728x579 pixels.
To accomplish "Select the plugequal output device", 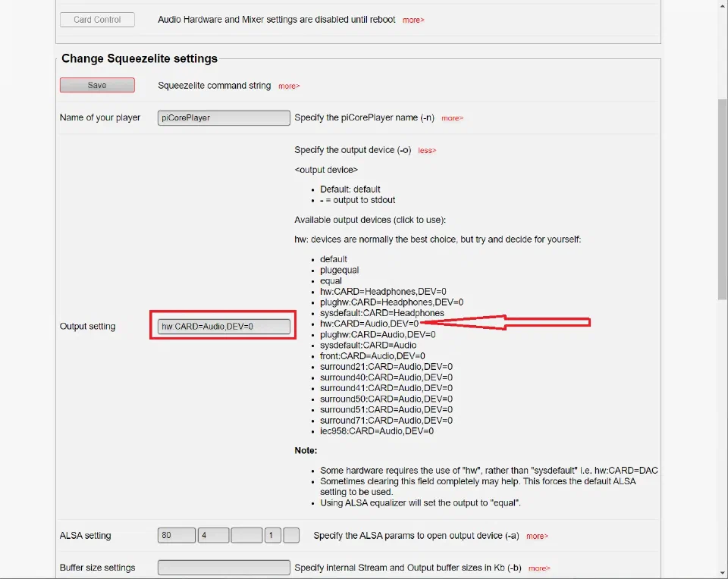I will 340,270.
